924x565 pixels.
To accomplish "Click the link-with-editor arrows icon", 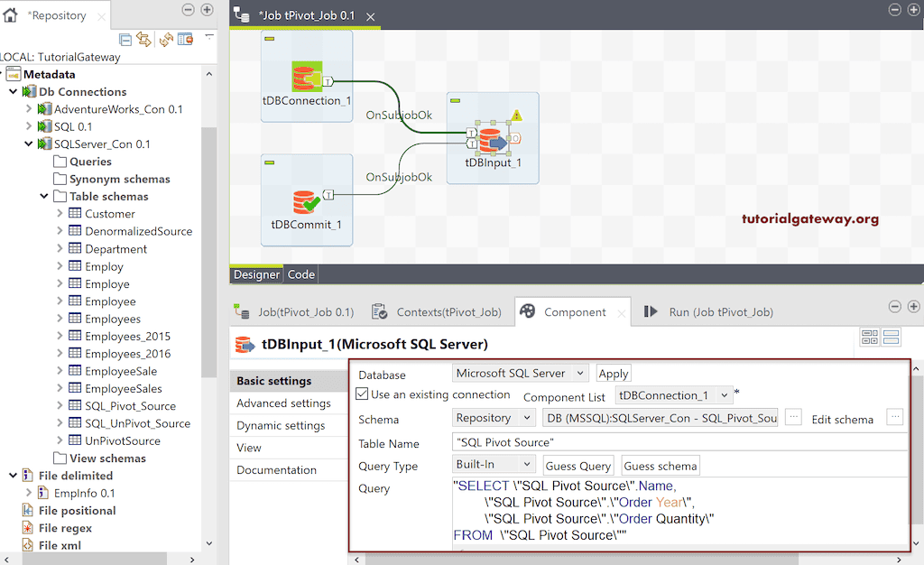I will tap(143, 39).
